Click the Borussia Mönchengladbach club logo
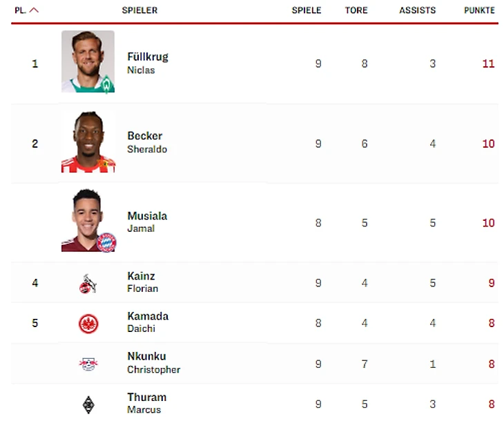This screenshot has width=504, height=421. [88, 404]
